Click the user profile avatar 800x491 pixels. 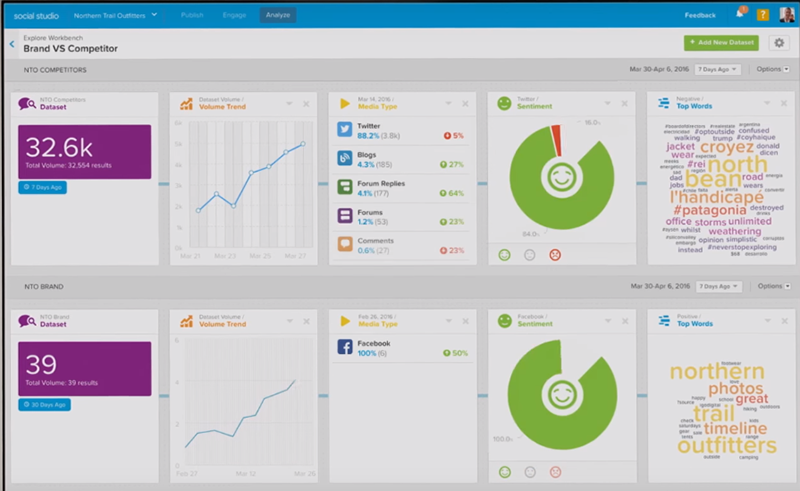click(x=786, y=15)
